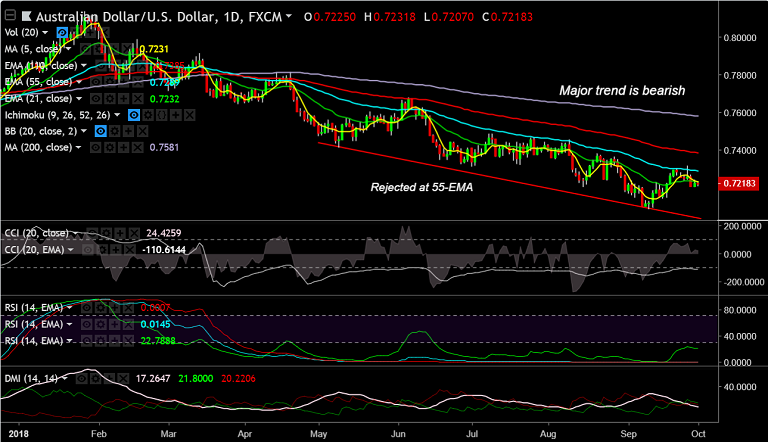Open settings gear for EMA (21, close)

point(110,98)
